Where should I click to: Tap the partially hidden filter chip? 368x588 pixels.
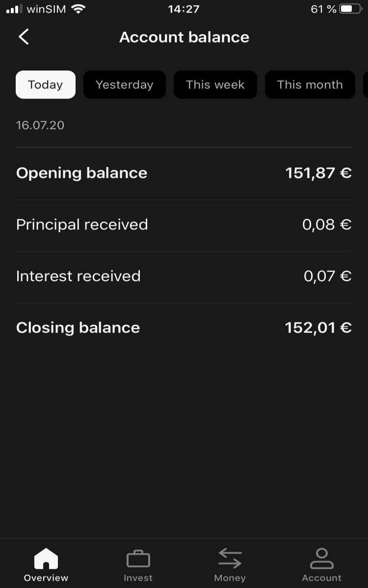366,85
